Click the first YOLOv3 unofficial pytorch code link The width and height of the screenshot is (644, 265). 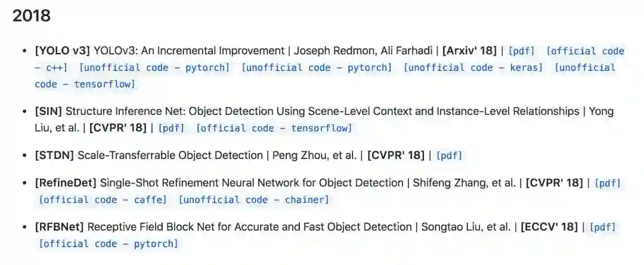pos(154,68)
